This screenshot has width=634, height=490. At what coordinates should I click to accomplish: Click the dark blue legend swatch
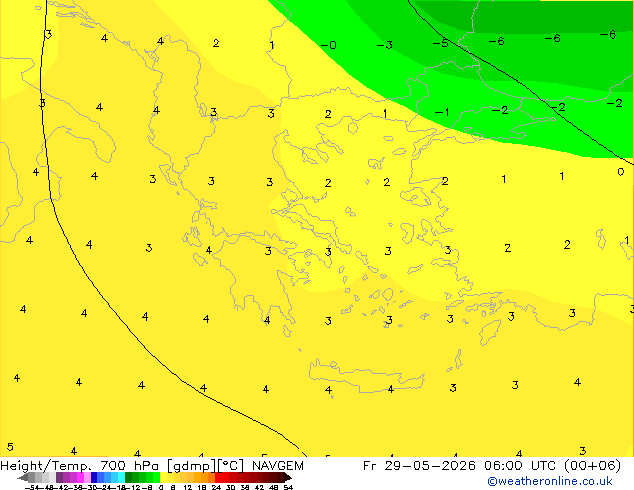pyautogui.click(x=94, y=477)
